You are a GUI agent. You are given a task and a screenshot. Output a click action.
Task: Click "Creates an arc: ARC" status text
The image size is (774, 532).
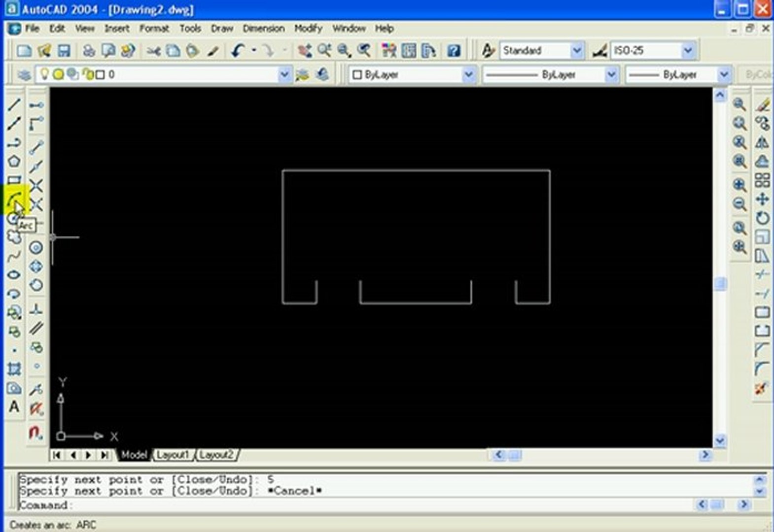click(53, 525)
